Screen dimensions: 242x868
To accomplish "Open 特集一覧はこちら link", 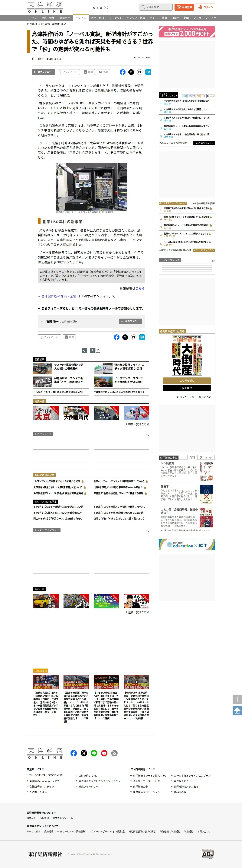I will tap(137, 424).
